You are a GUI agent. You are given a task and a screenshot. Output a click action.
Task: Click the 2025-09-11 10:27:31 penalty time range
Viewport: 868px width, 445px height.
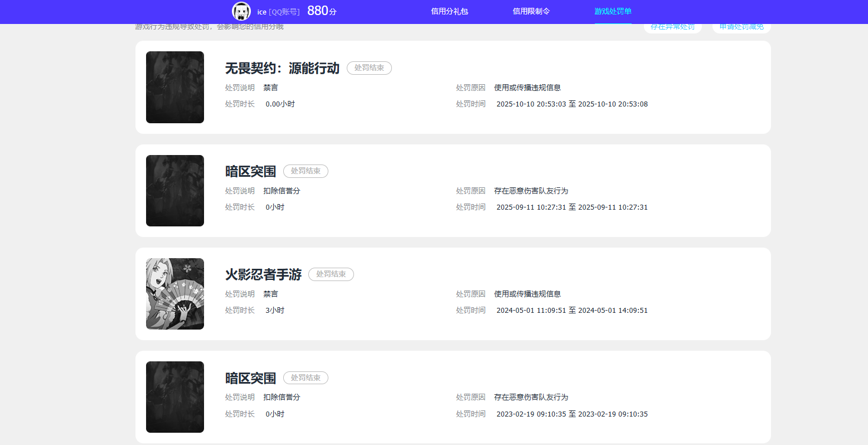[572, 207]
